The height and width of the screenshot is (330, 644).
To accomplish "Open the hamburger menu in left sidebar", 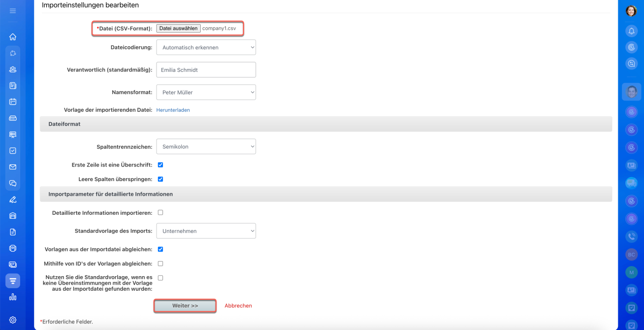I will [13, 11].
